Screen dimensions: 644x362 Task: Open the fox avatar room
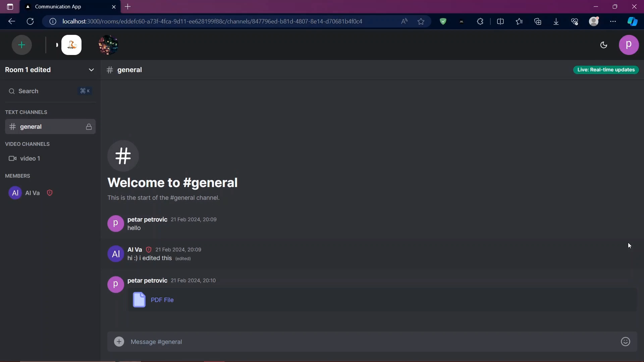71,45
